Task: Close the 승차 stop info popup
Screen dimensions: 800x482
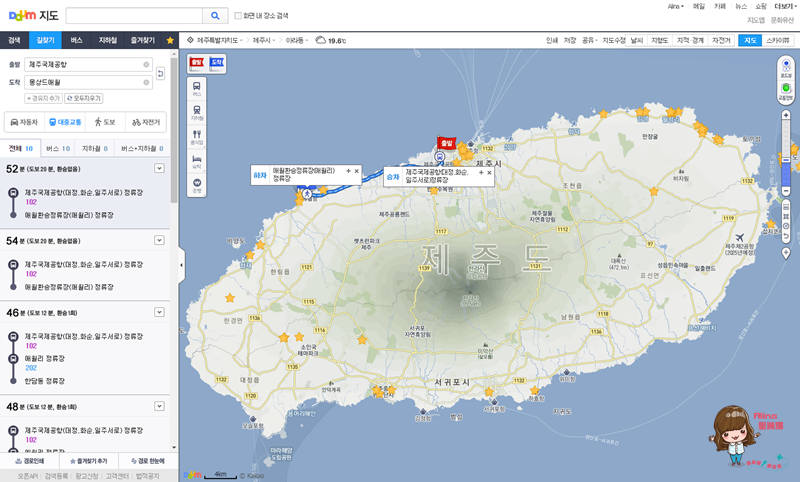Action: tap(489, 173)
